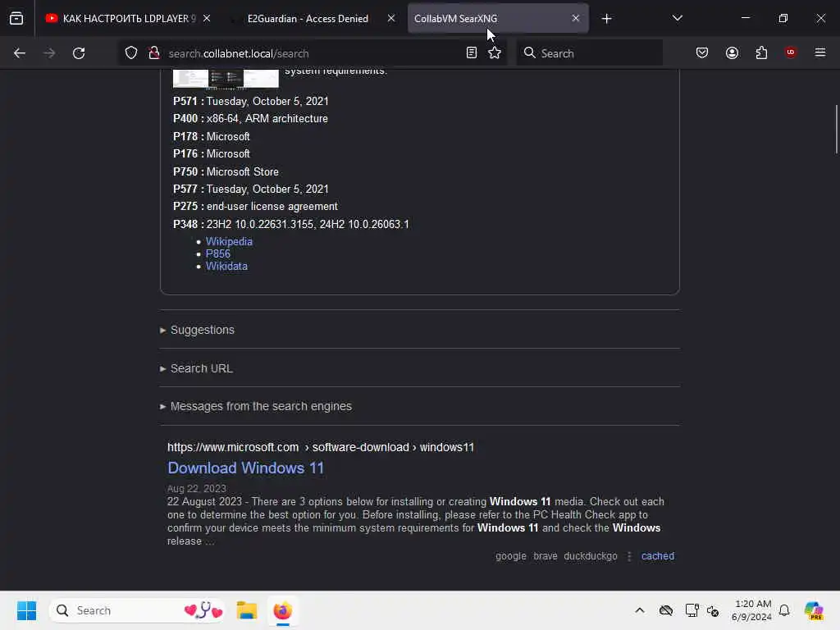Click the Windows 11 infobox thumbnail
The height and width of the screenshot is (630, 840).
pyautogui.click(x=226, y=78)
